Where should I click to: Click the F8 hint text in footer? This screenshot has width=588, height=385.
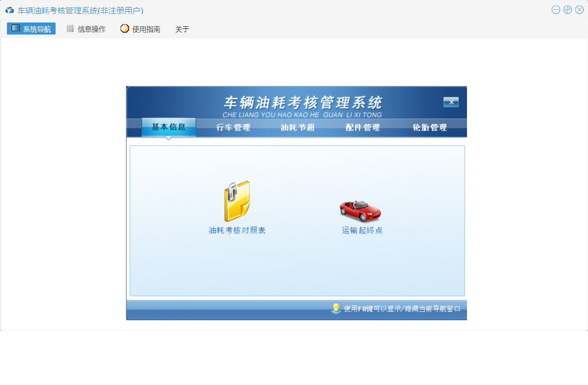(x=402, y=309)
